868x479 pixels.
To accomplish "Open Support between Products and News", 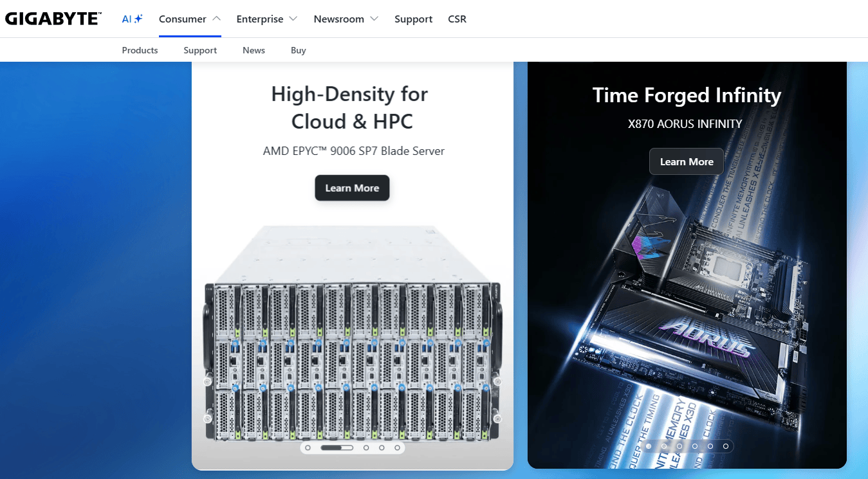I will (200, 50).
